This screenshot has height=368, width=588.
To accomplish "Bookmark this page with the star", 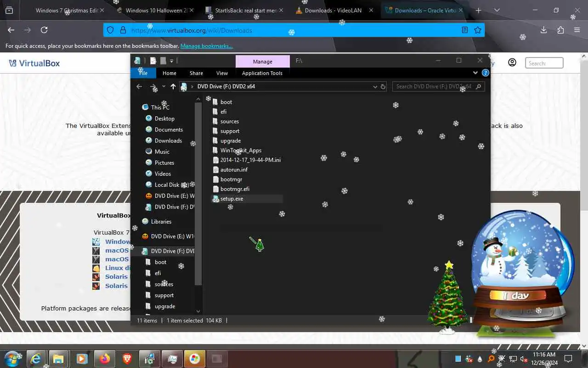I will click(x=478, y=30).
